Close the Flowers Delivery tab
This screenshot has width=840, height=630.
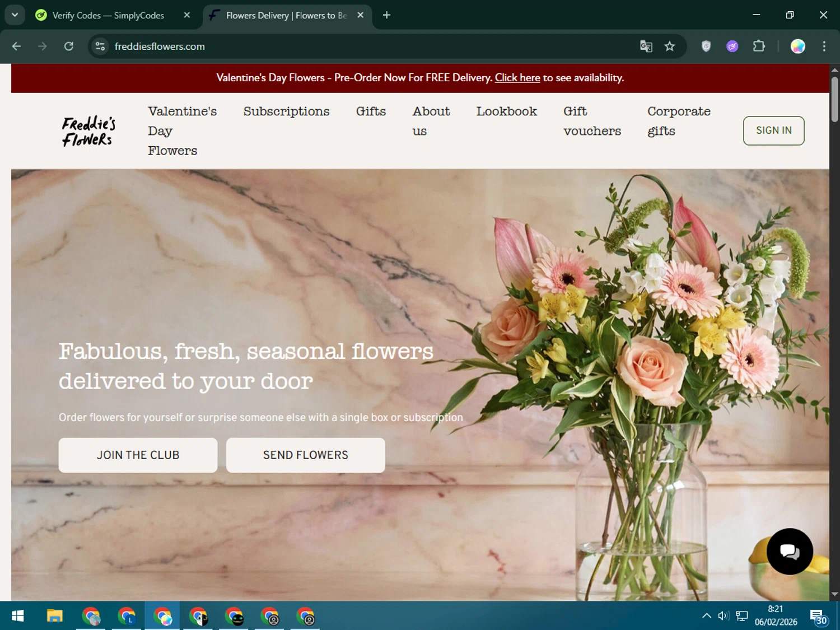click(x=361, y=15)
